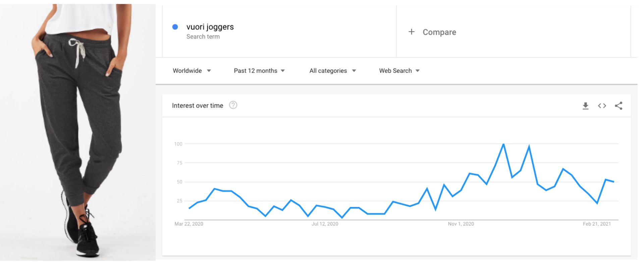Screen dimensions: 644x262
Task: Expand the All categories dropdown
Action: 333,71
